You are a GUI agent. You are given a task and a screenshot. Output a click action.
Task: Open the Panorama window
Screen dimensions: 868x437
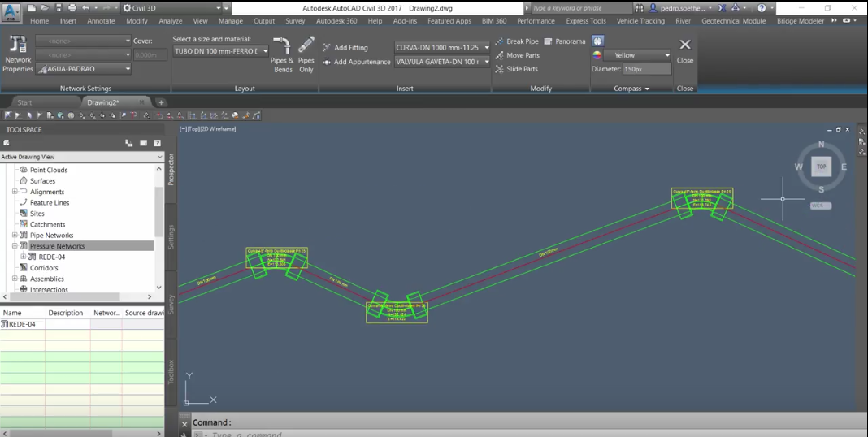pos(565,41)
